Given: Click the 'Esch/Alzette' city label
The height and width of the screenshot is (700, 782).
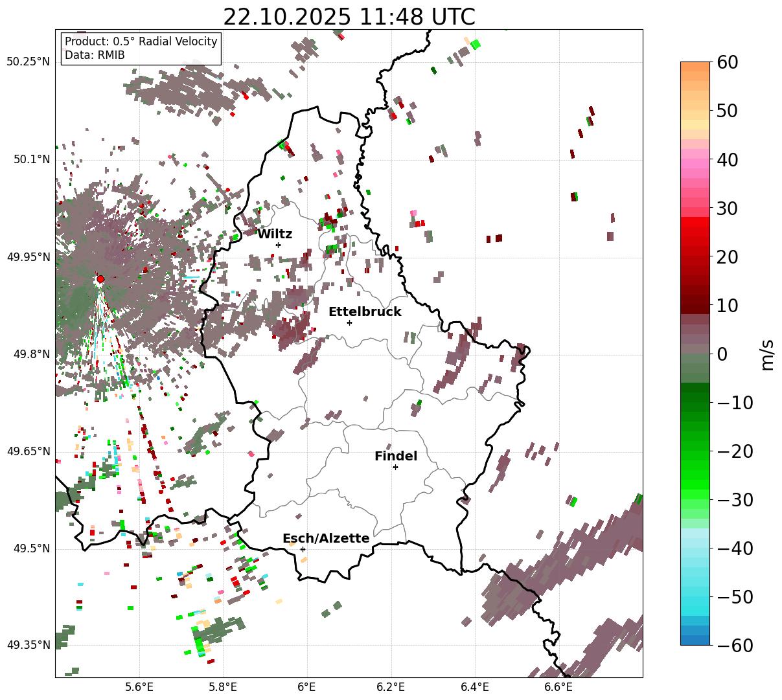Looking at the screenshot, I should 326,539.
